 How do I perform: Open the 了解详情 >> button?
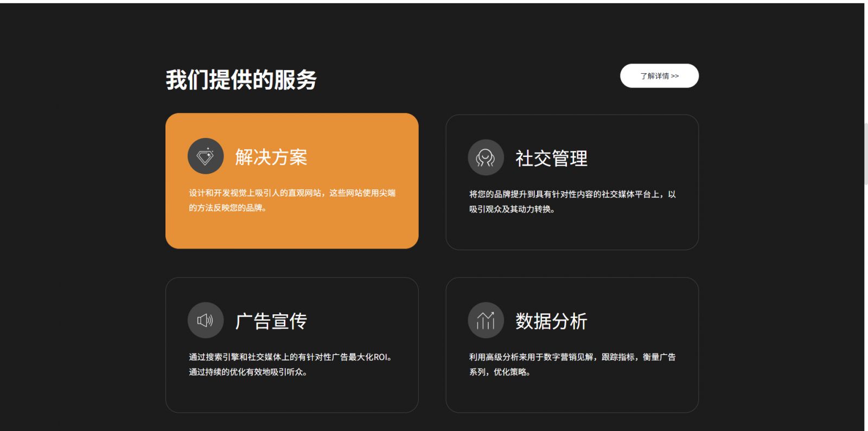[659, 76]
